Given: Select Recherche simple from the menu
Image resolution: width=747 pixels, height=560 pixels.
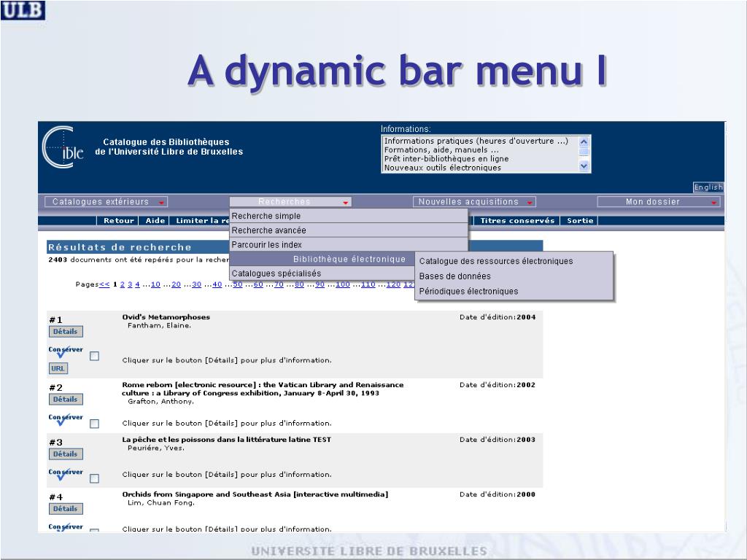Looking at the screenshot, I should tap(348, 216).
